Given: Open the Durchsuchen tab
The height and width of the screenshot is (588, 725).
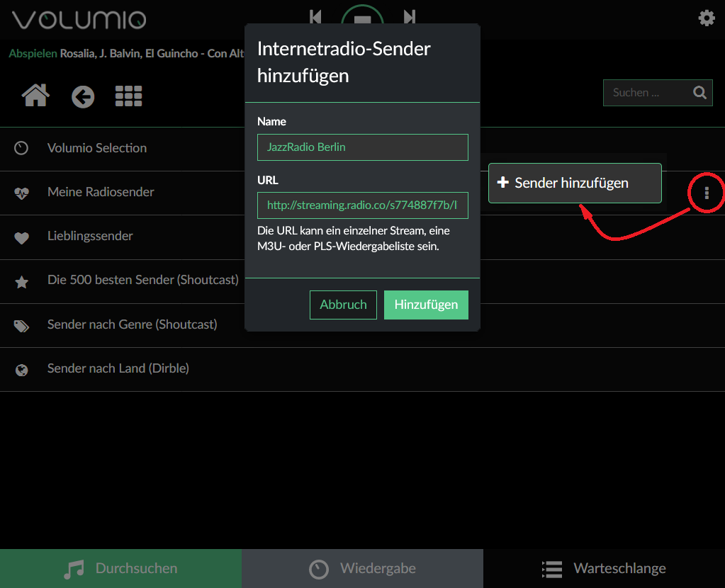Looking at the screenshot, I should point(120,568).
